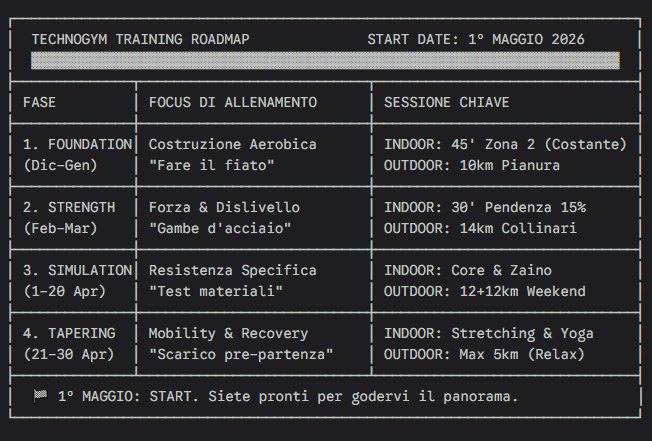Click the Forza & Dislivello focus text
The image size is (652, 441).
[224, 208]
